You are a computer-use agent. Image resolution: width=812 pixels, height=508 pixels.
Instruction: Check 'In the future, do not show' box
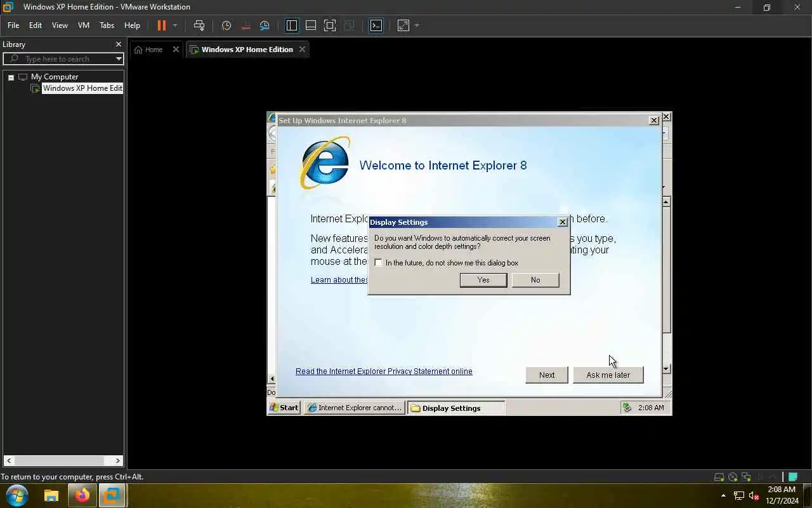tap(379, 263)
